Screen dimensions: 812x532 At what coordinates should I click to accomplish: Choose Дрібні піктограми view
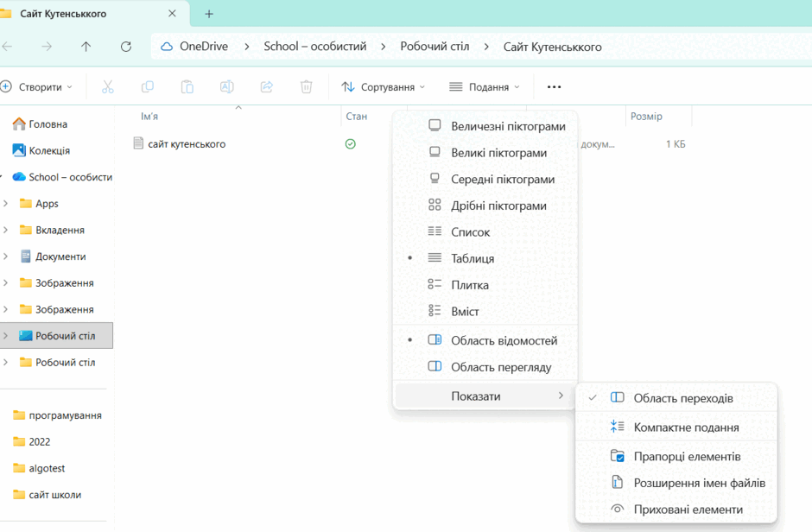coord(485,206)
